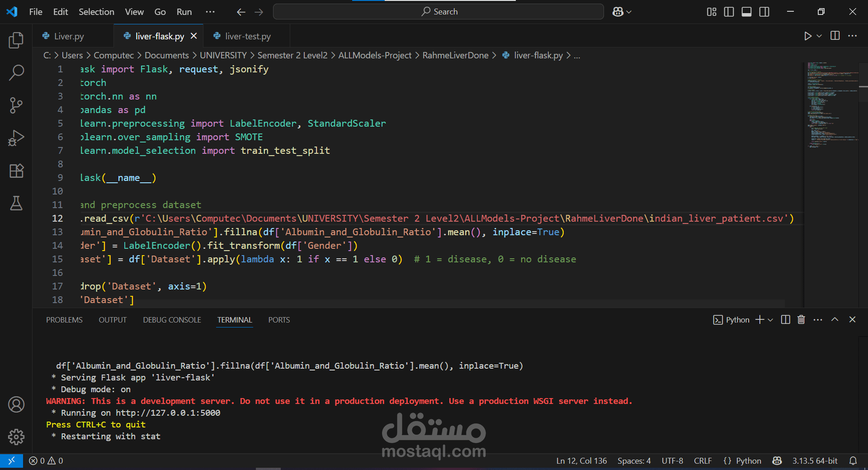
Task: Open Copilot dropdown chevron in title bar
Action: [629, 12]
